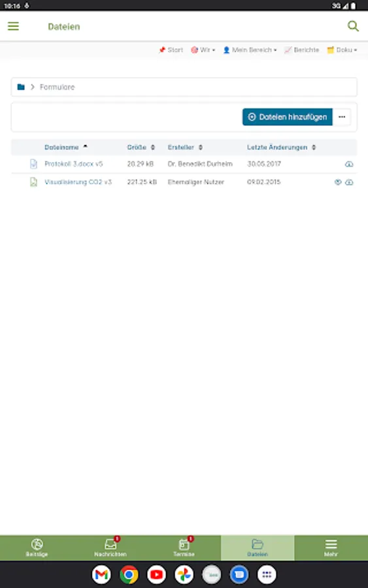Sort by Größe column
The width and height of the screenshot is (368, 588).
pyautogui.click(x=141, y=147)
